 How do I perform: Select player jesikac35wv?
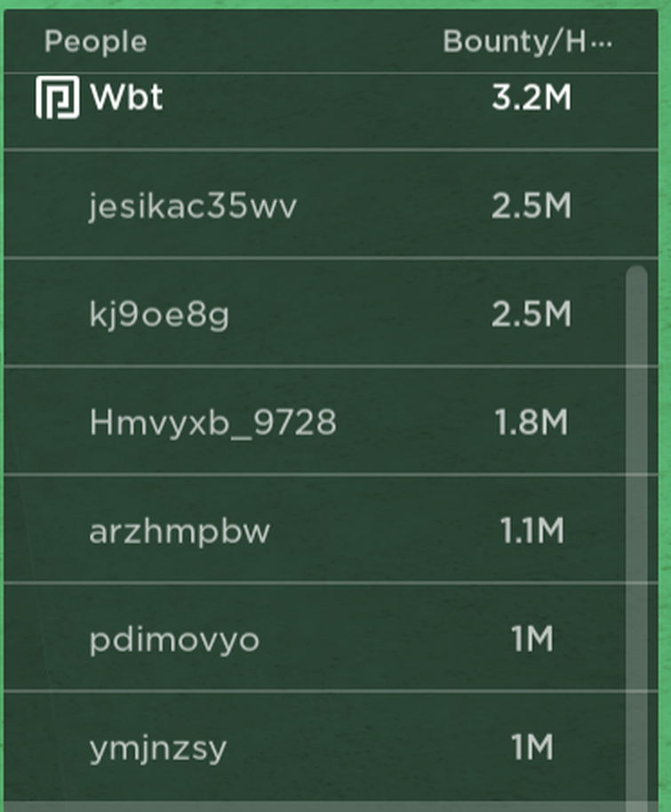pyautogui.click(x=332, y=205)
